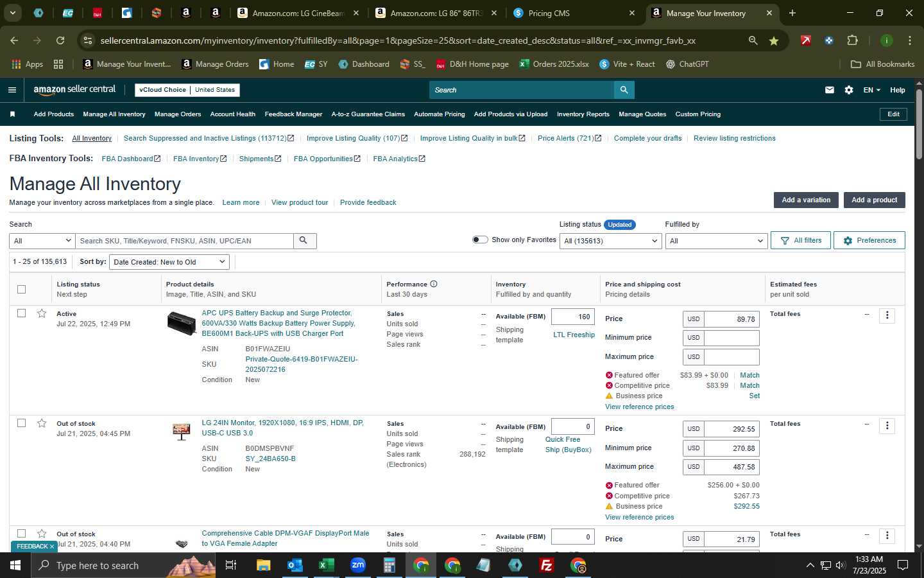The width and height of the screenshot is (924, 578).
Task: Open Listing status All (135613) dropdown
Action: click(x=610, y=241)
